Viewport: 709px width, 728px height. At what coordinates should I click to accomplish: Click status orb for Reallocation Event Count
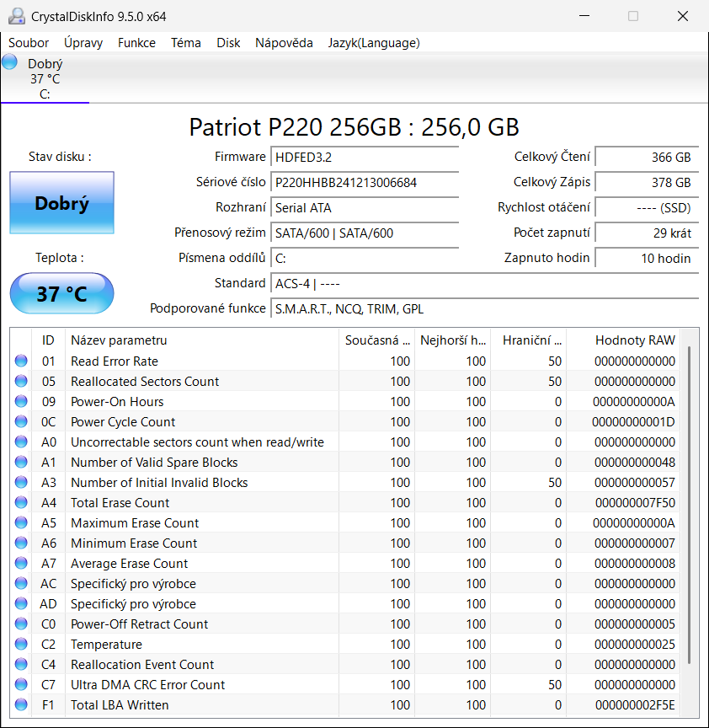[21, 665]
